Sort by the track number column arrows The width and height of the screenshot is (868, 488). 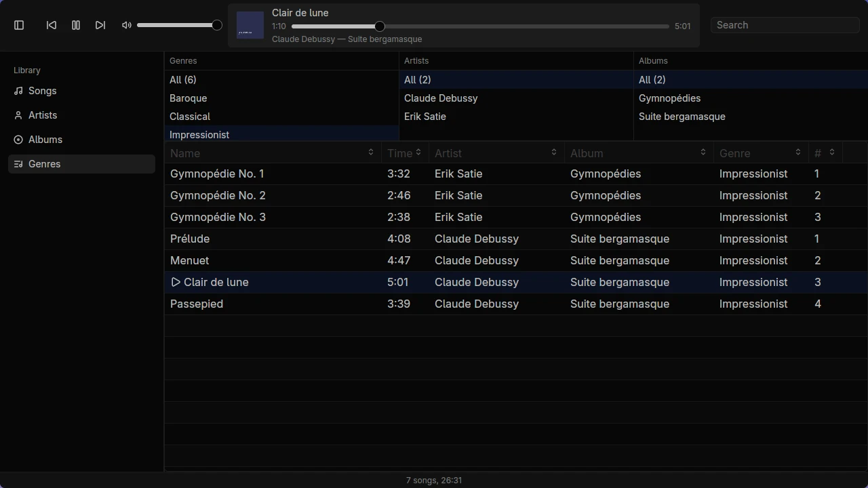pyautogui.click(x=832, y=152)
